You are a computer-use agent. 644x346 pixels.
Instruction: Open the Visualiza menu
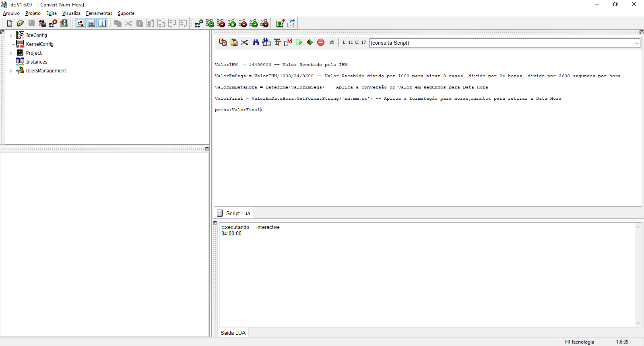coord(71,13)
